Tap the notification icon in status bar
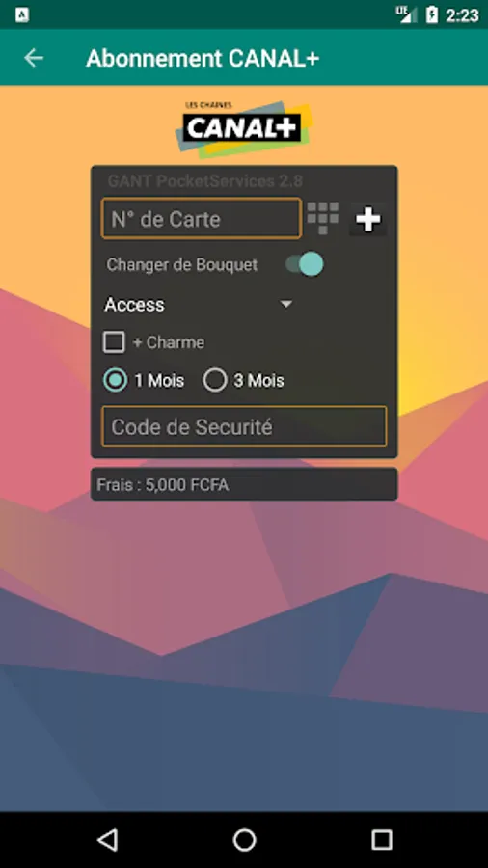The width and height of the screenshot is (488, 868). click(x=21, y=14)
